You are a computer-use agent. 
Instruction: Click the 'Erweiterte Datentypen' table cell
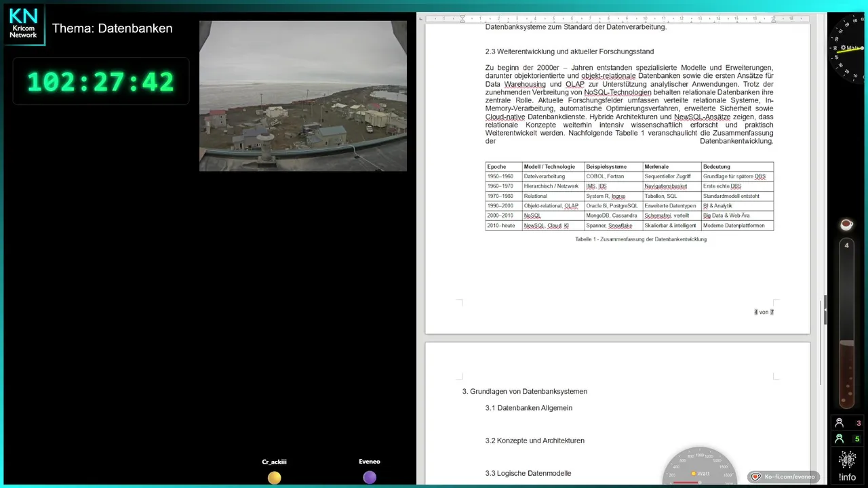coord(672,205)
